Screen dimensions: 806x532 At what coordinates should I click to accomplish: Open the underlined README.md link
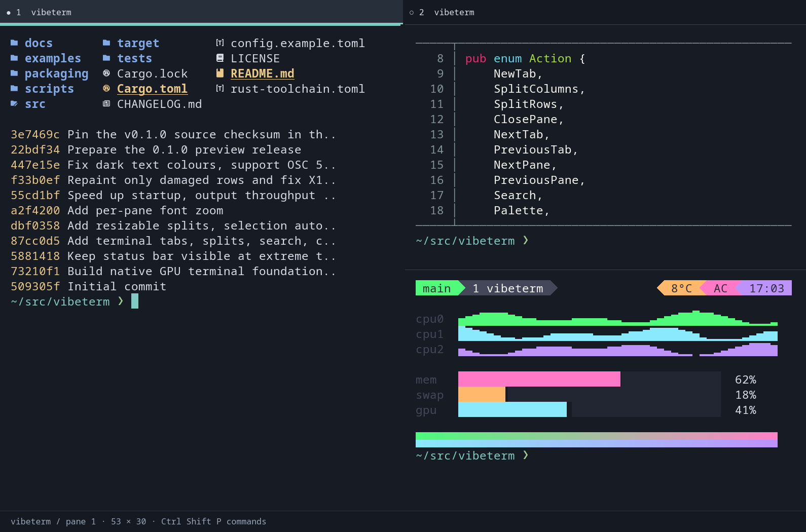pos(263,74)
